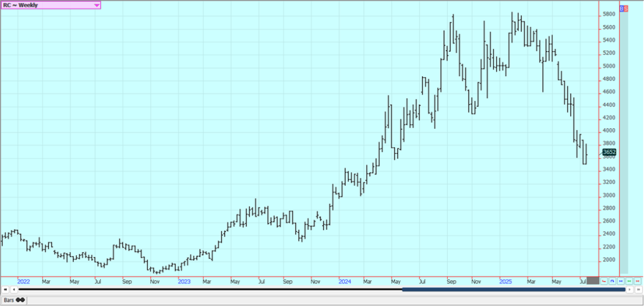Click the 5000 price axis label
This screenshot has height=306, width=644.
point(609,66)
